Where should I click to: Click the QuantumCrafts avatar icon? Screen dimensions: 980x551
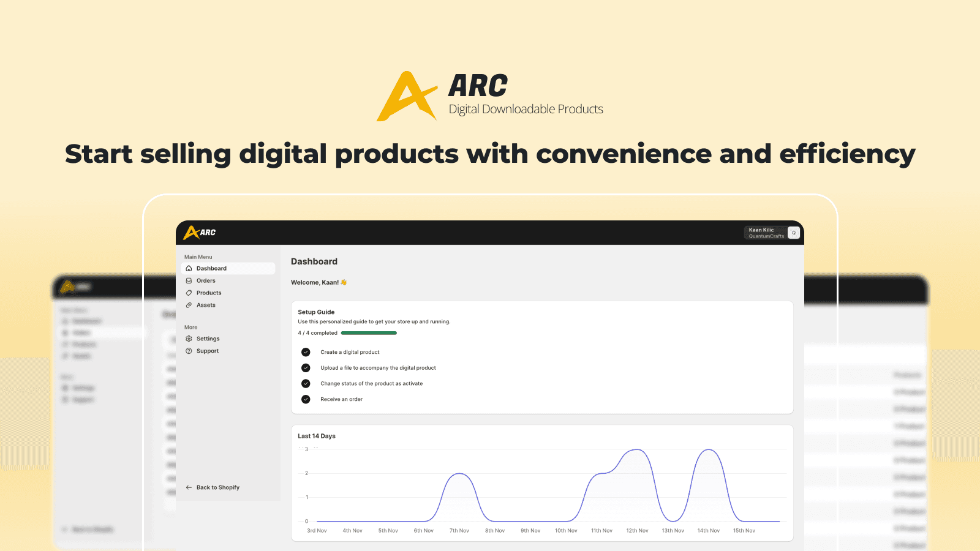point(793,233)
